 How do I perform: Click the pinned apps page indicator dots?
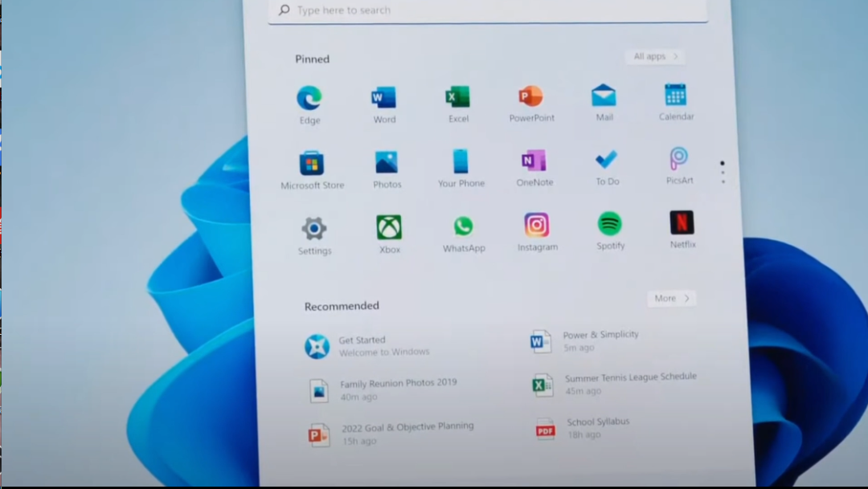coord(723,172)
